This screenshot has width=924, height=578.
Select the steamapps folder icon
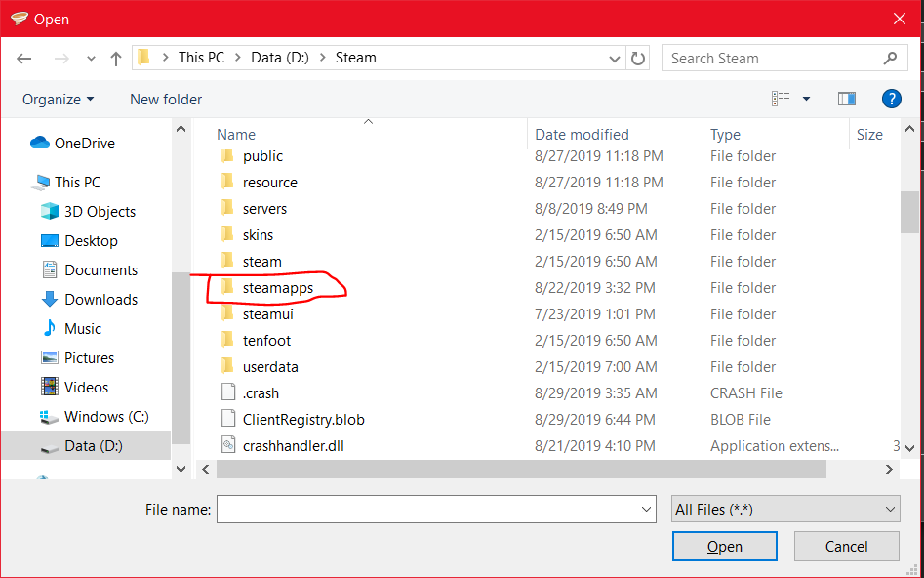(x=227, y=287)
